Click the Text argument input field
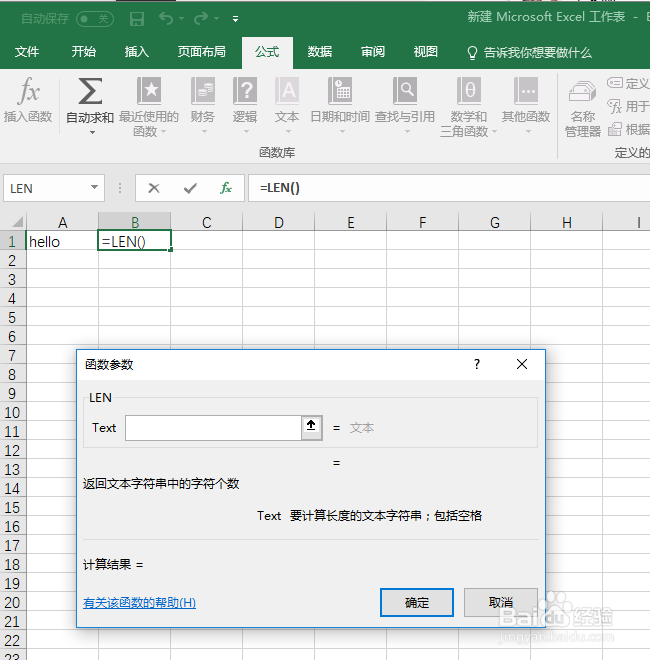This screenshot has height=660, width=650. click(213, 428)
